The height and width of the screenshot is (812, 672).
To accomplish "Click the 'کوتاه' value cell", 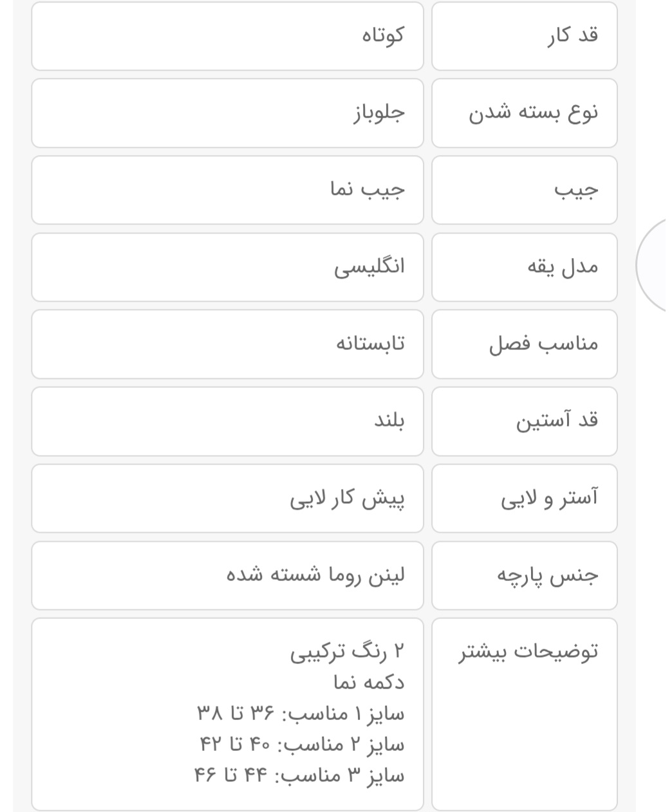I will tap(227, 36).
